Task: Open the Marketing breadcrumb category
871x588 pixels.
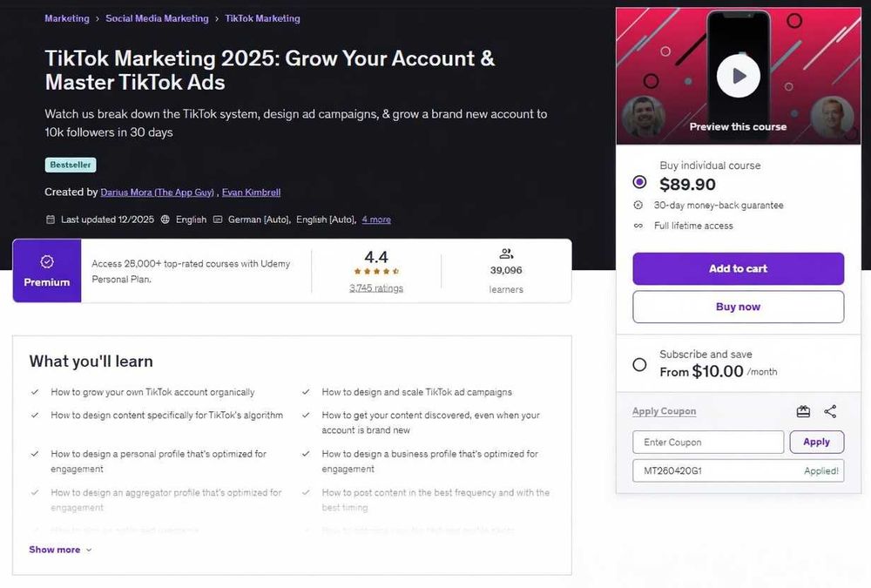Action: point(67,18)
